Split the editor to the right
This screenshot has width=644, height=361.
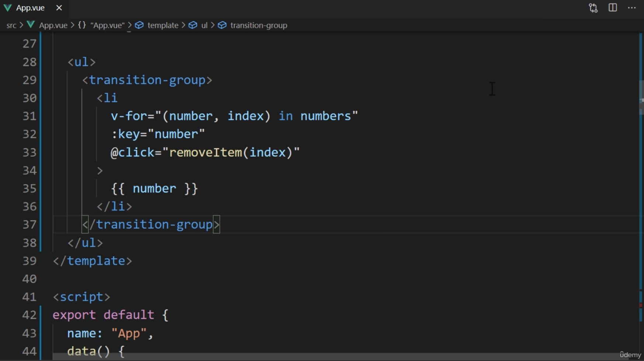click(613, 8)
